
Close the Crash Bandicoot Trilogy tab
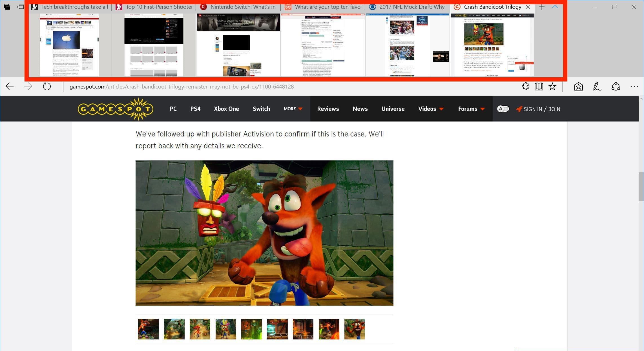pyautogui.click(x=528, y=7)
